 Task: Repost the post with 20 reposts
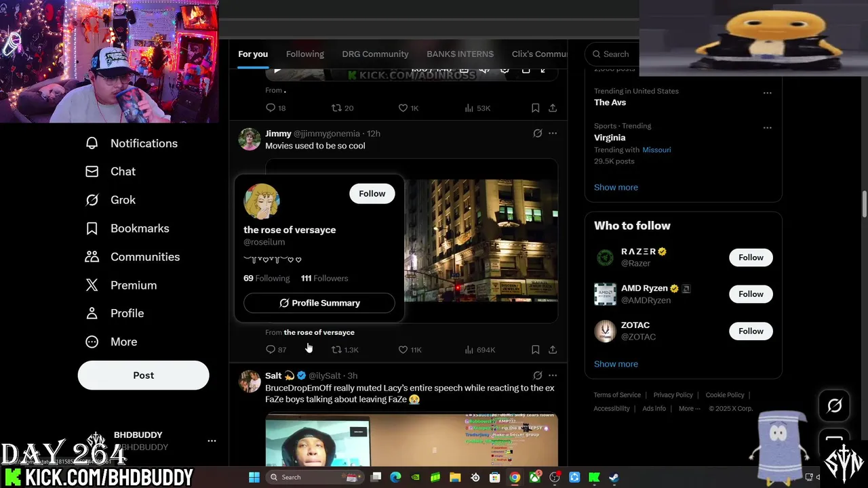342,108
